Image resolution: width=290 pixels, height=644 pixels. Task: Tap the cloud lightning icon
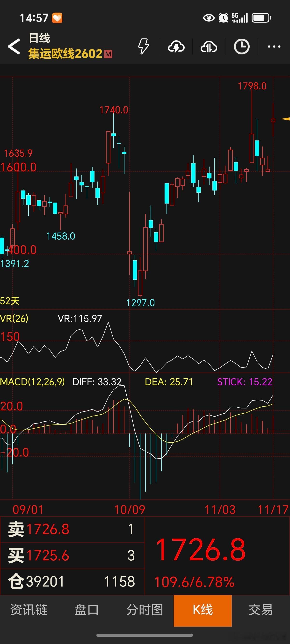pos(176,46)
